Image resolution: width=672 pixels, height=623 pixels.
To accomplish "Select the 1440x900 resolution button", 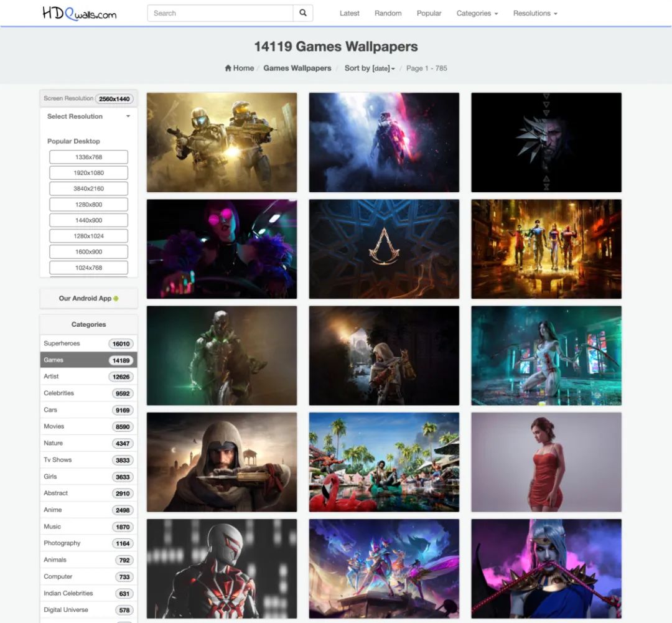I will [x=89, y=220].
